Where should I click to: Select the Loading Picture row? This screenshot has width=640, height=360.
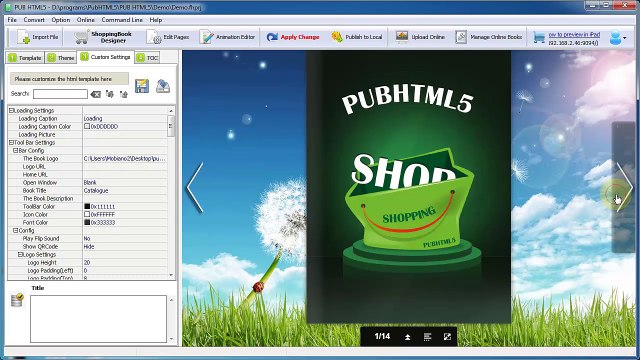coord(87,134)
